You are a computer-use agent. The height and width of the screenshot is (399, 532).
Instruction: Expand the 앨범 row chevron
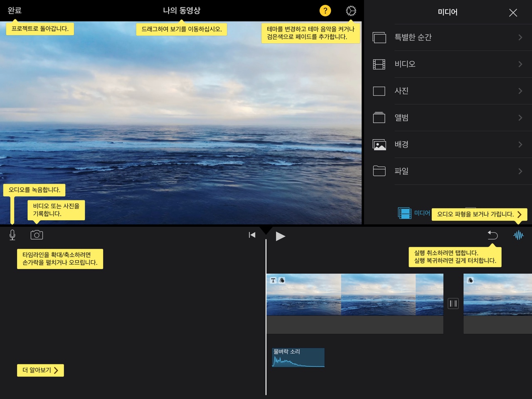point(520,118)
